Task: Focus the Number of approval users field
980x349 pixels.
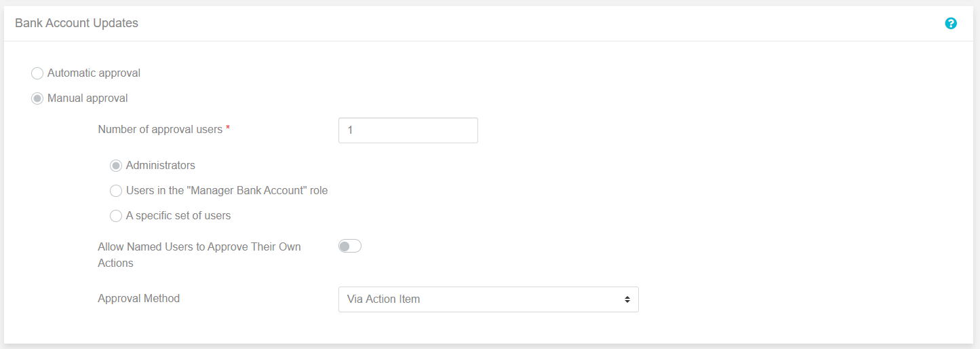Action: (408, 130)
